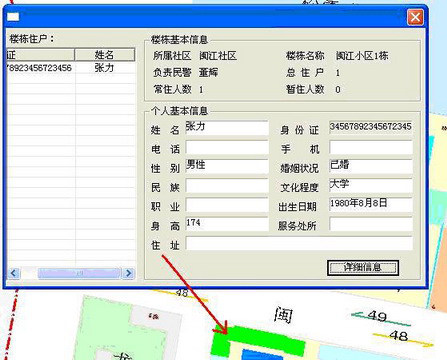This screenshot has height=360, width=447.
Task: Click the empty 民族 input field
Action: tap(227, 186)
